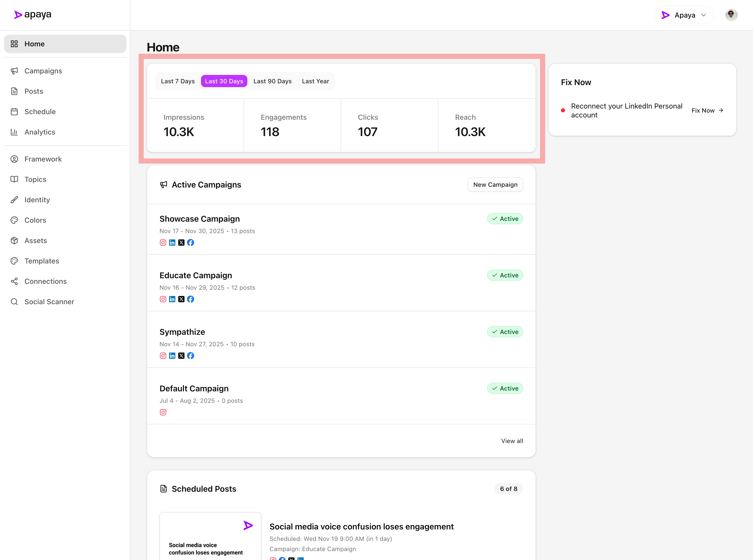
Task: Click the apaya logo in the top left
Action: (33, 15)
